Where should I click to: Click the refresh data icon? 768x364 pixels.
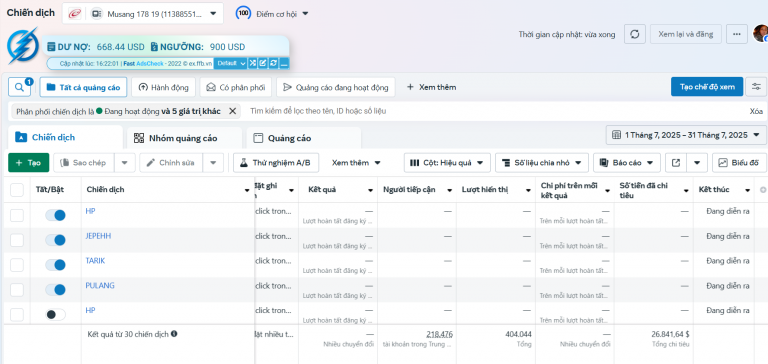point(635,34)
